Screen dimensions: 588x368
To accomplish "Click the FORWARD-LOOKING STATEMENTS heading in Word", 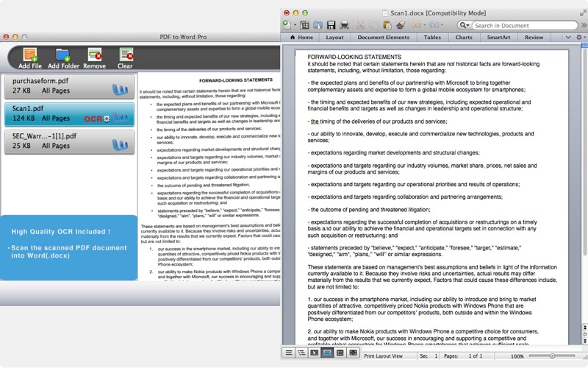I will 354,57.
